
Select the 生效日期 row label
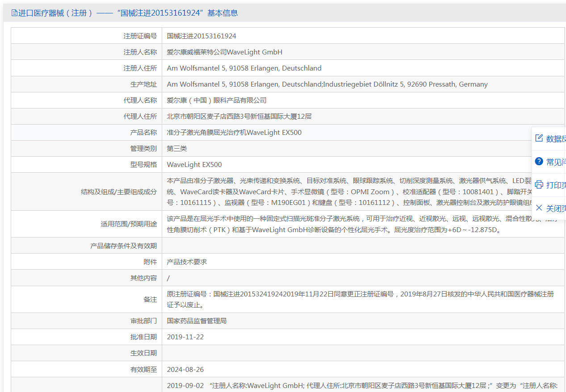pos(143,353)
